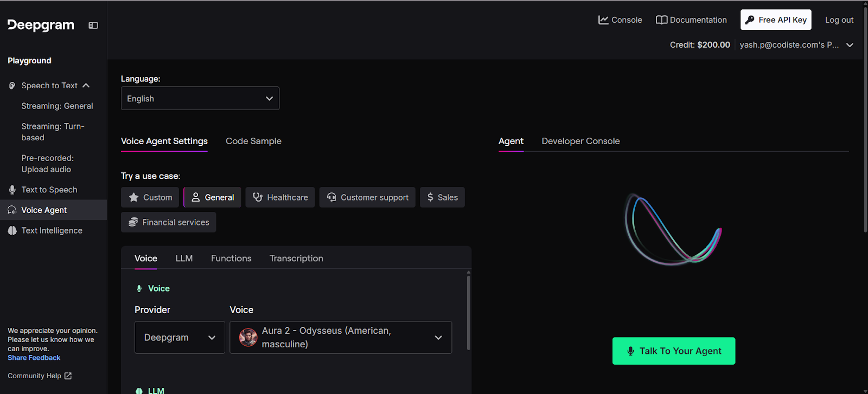This screenshot has width=868, height=394.
Task: Expand the Aura 2 Odysseus voice dropdown
Action: tap(341, 337)
